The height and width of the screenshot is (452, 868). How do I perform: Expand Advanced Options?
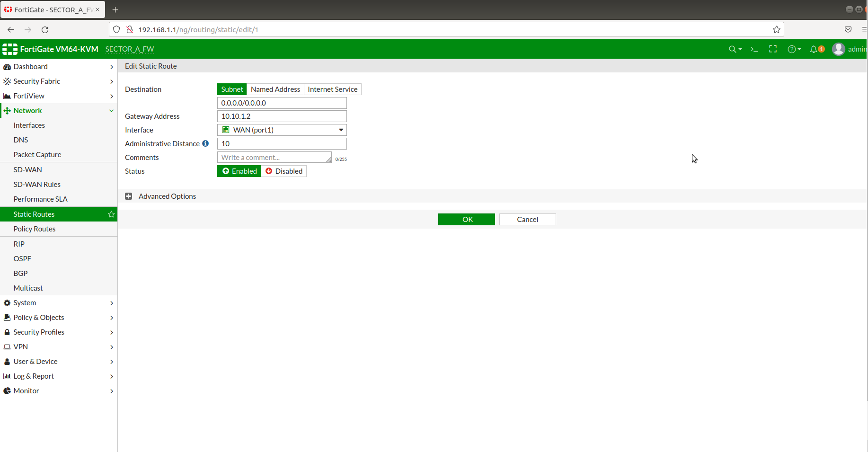point(129,196)
